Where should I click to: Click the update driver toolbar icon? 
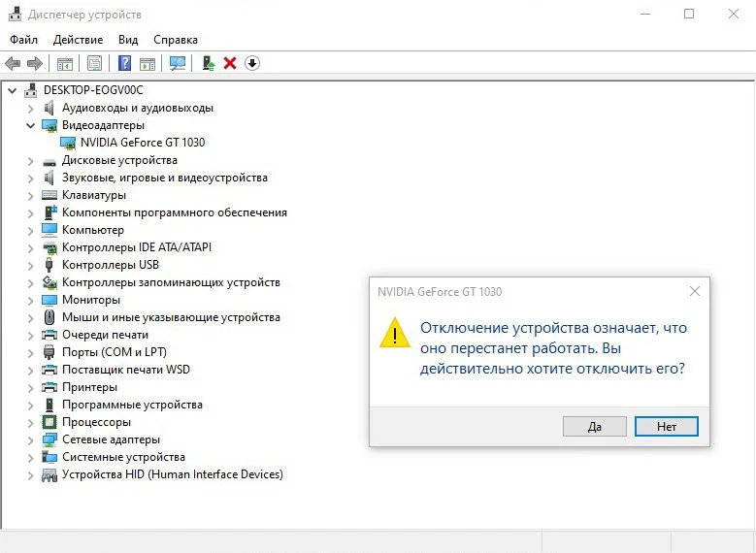tap(209, 63)
